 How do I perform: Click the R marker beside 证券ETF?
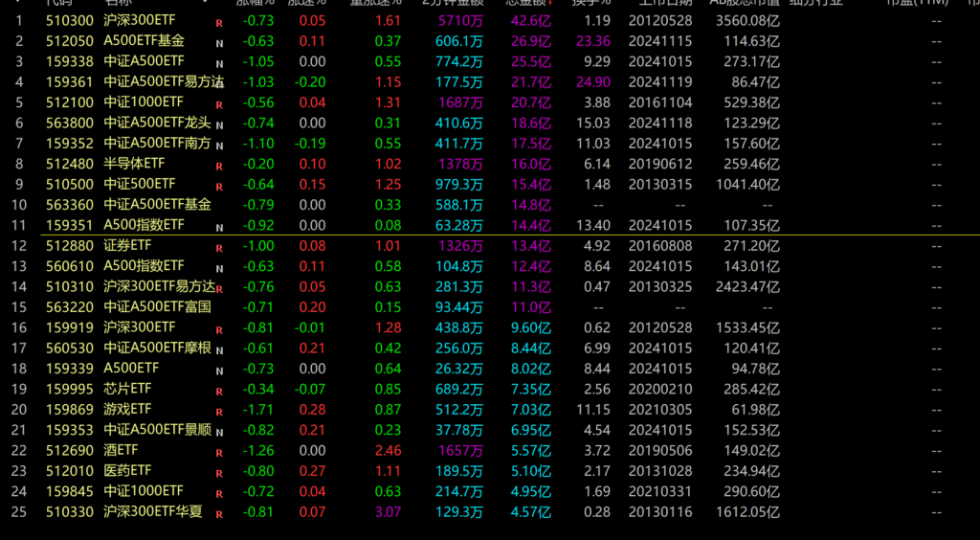[219, 247]
